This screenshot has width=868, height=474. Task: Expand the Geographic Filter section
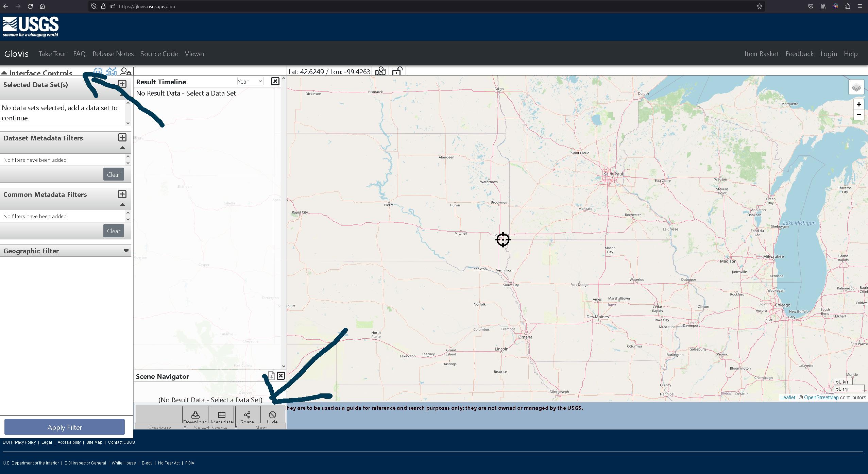pyautogui.click(x=126, y=251)
